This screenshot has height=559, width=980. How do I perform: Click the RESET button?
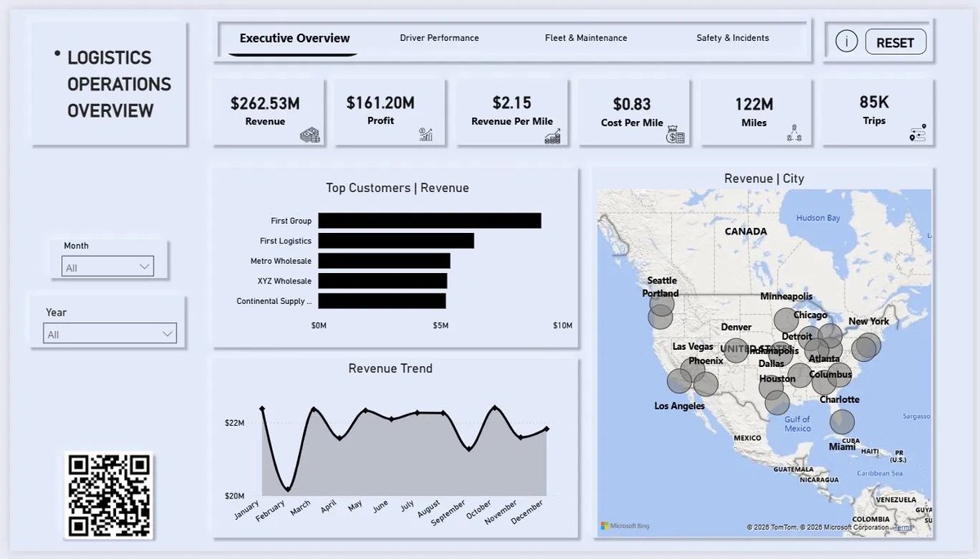tap(895, 42)
